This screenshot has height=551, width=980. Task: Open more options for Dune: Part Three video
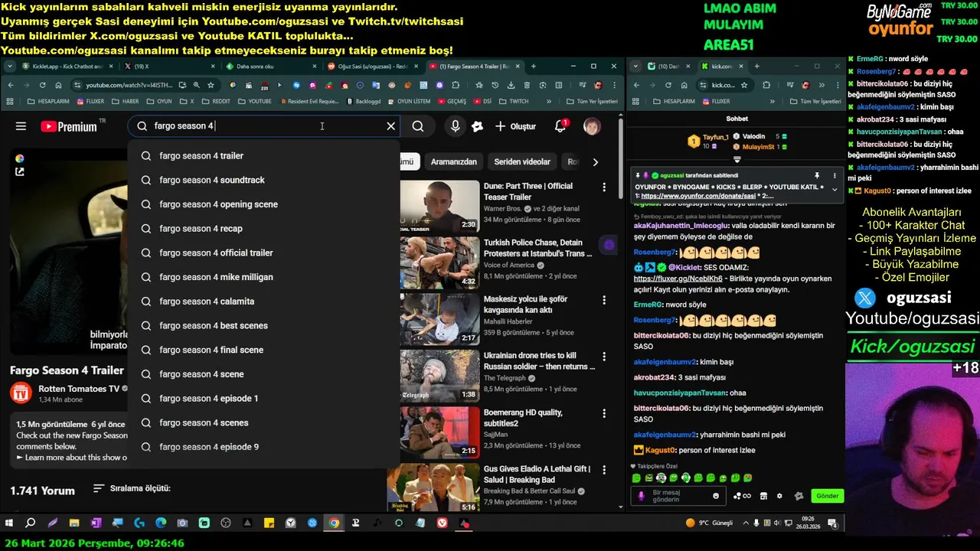[x=604, y=187]
